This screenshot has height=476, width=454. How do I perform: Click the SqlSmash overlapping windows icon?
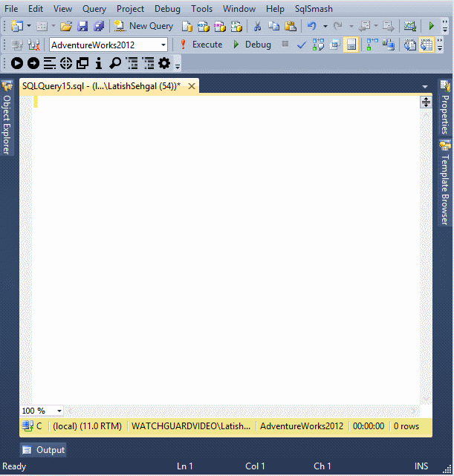click(82, 63)
